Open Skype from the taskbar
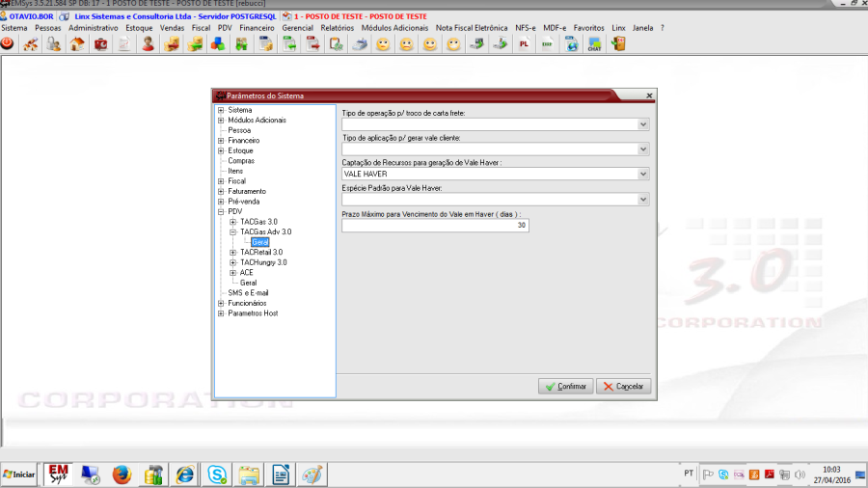This screenshot has height=488, width=868. (217, 474)
